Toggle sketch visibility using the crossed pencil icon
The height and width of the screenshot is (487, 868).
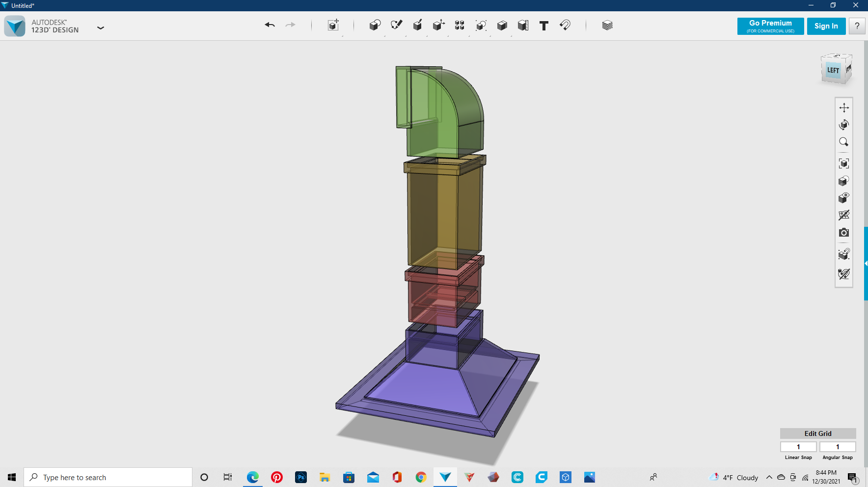pos(844,274)
